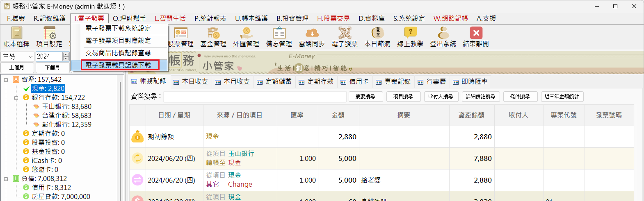Open the F.檔案 menu

[16, 18]
